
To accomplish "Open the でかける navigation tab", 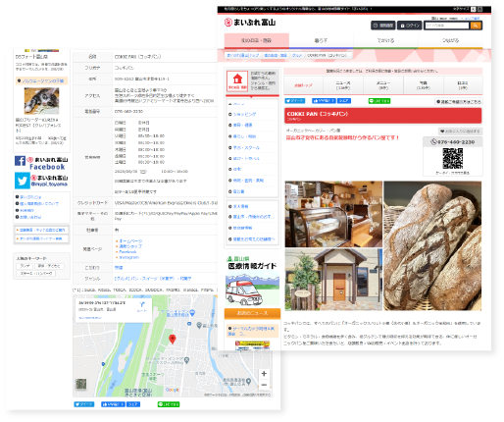I will coord(385,40).
